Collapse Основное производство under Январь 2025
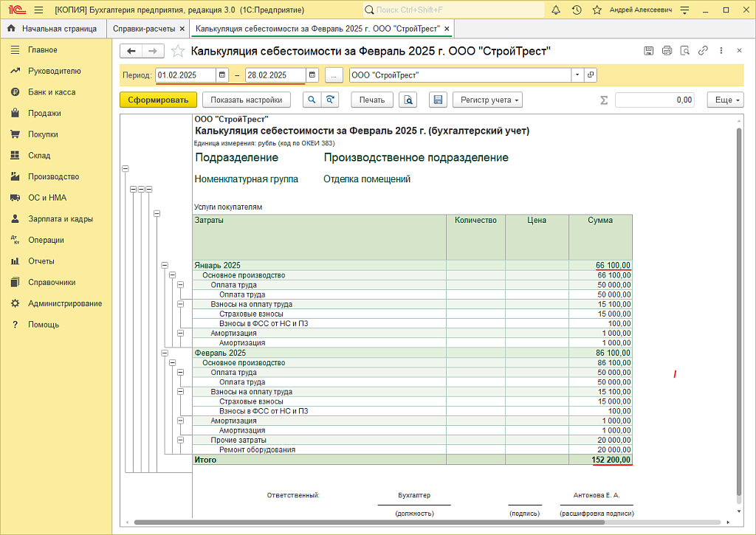This screenshot has height=535, width=756. pos(172,275)
